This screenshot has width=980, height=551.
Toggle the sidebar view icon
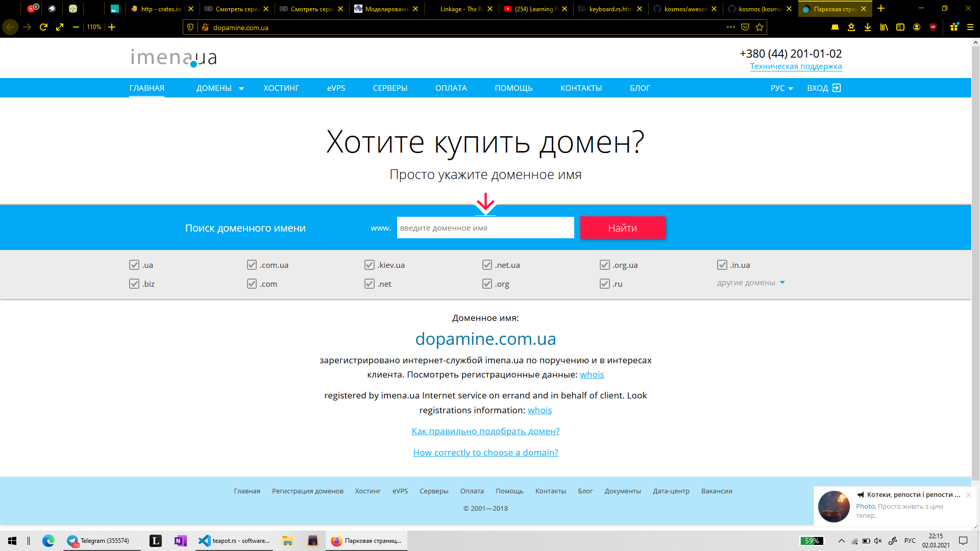coord(900,27)
